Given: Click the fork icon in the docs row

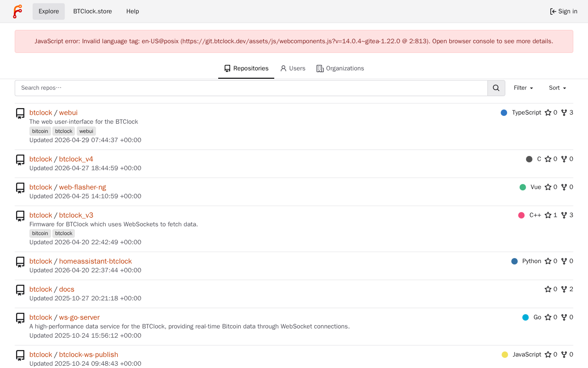Looking at the screenshot, I should (x=564, y=289).
